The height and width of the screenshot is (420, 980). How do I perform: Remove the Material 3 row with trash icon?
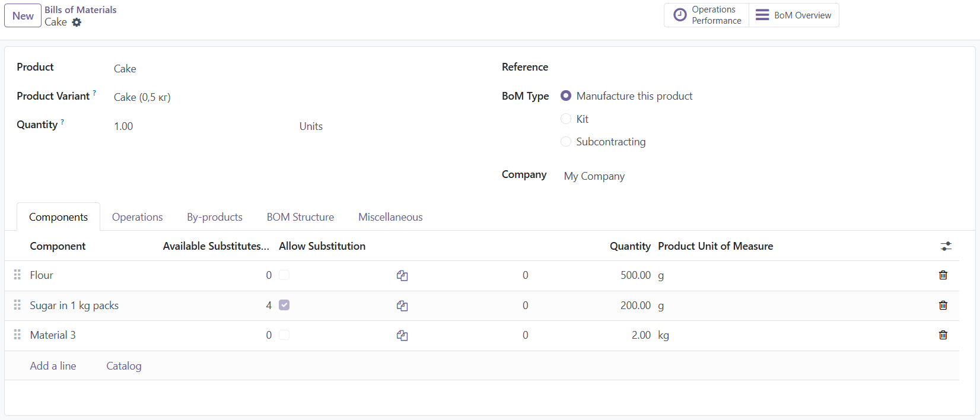coord(943,335)
